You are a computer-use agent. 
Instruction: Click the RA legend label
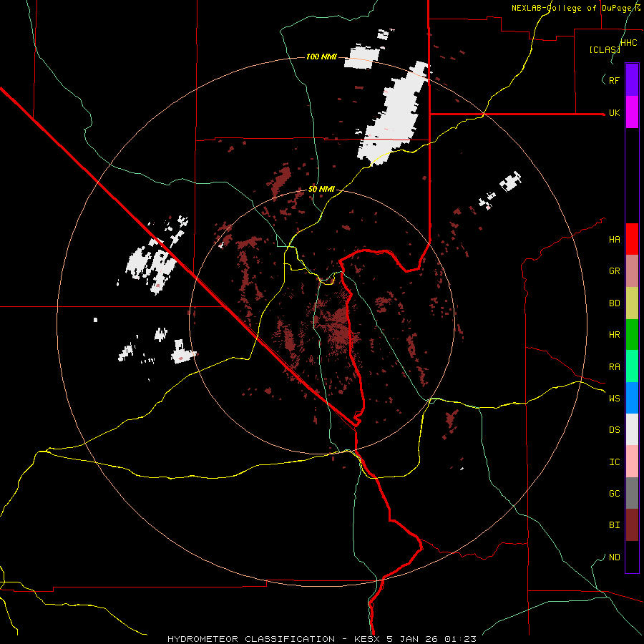point(615,367)
